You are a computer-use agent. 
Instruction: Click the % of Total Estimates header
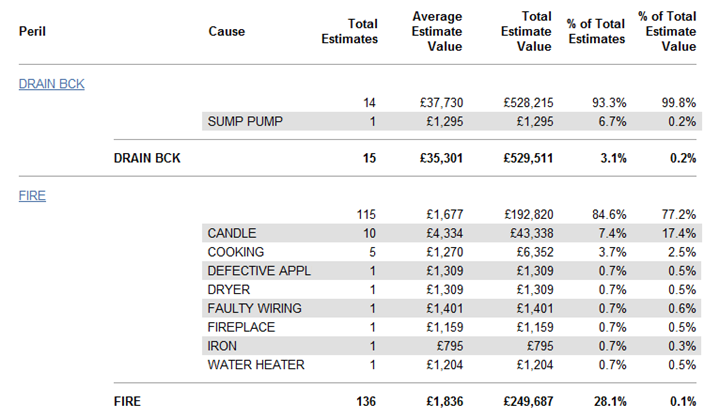pos(596,31)
